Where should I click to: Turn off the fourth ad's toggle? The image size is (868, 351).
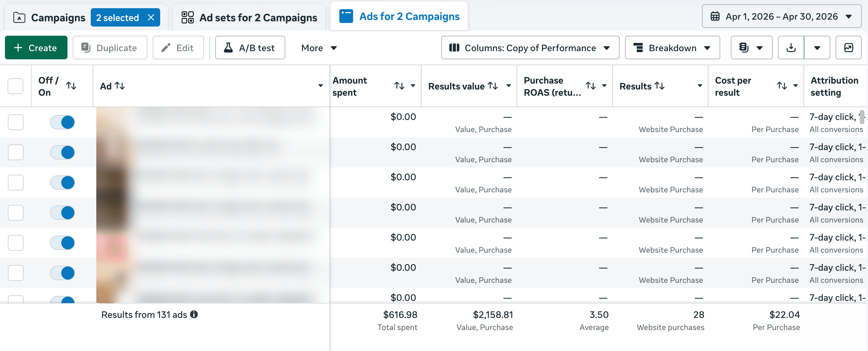[63, 212]
